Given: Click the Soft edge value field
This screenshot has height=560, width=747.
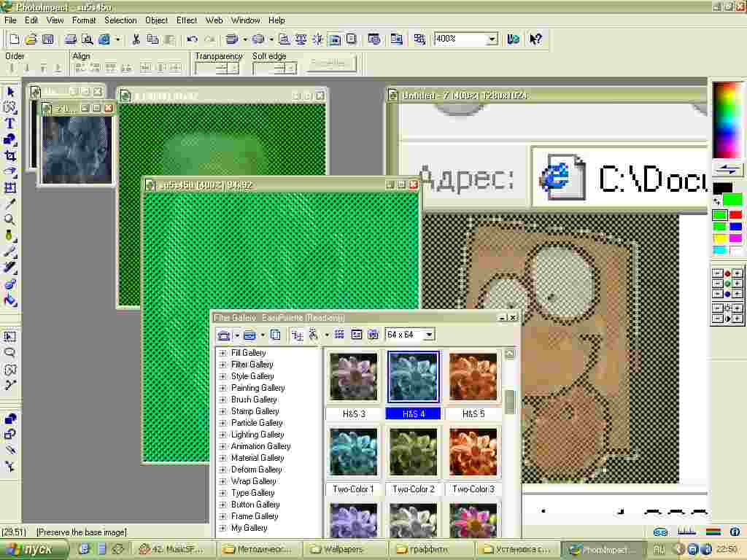Looking at the screenshot, I should click(275, 69).
